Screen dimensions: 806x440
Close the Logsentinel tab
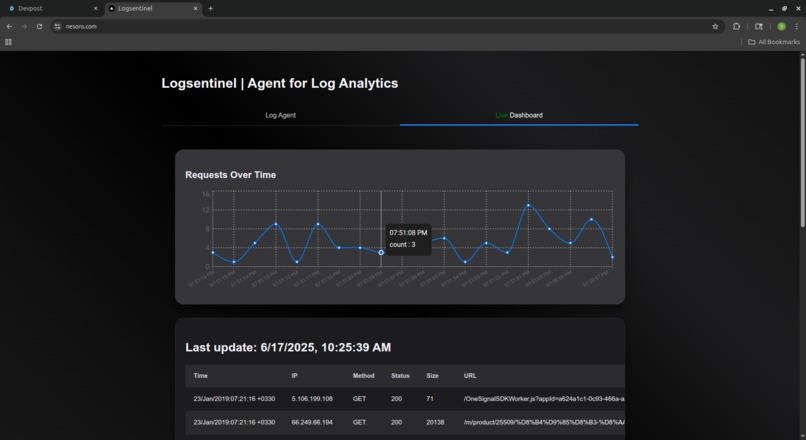tap(195, 9)
